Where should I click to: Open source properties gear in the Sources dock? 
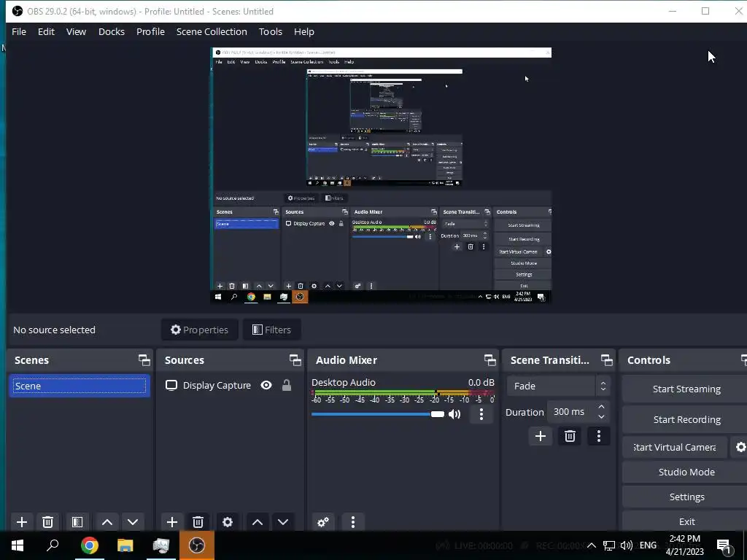[228, 522]
